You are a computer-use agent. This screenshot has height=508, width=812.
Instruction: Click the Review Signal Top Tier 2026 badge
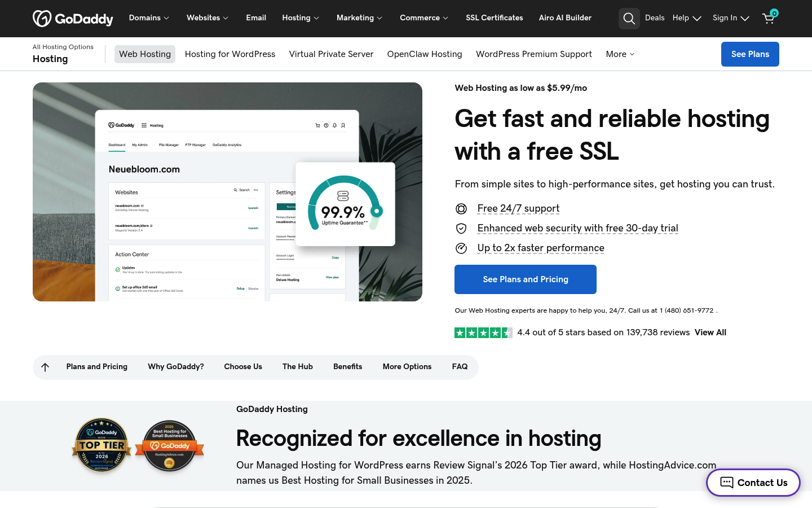click(x=101, y=445)
